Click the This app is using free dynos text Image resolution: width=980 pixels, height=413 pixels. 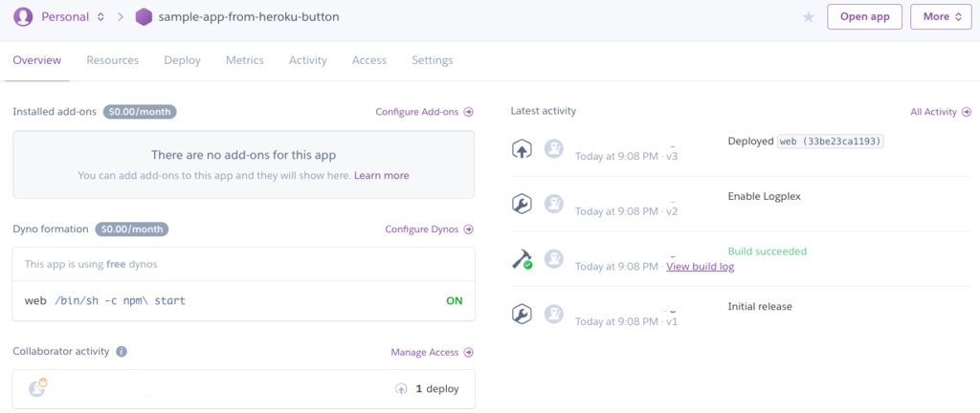click(91, 264)
